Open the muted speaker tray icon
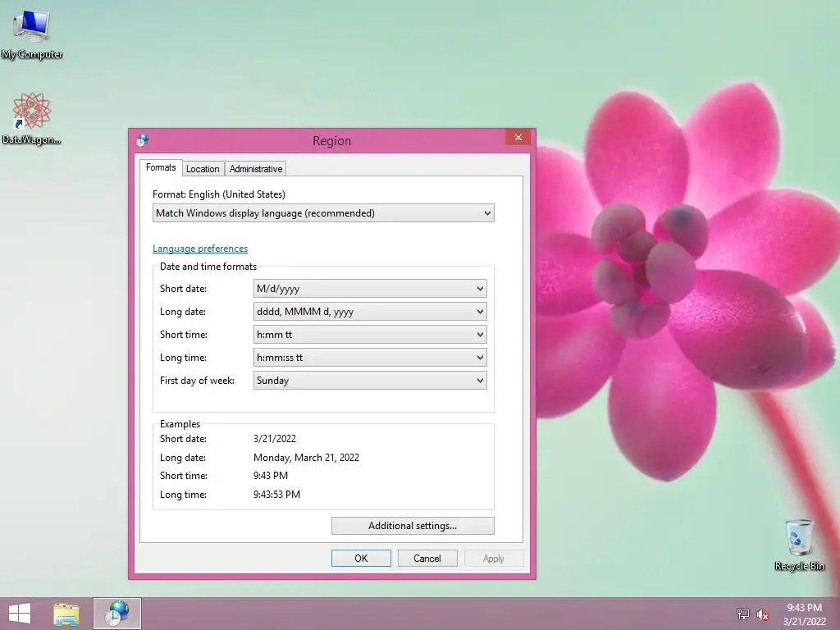The width and height of the screenshot is (840, 630). 763,614
